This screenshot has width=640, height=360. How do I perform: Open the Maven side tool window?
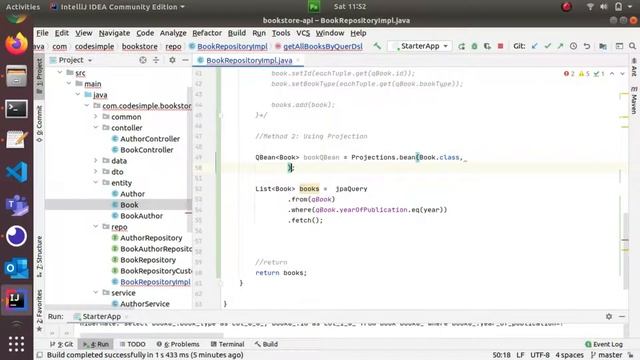pyautogui.click(x=634, y=100)
